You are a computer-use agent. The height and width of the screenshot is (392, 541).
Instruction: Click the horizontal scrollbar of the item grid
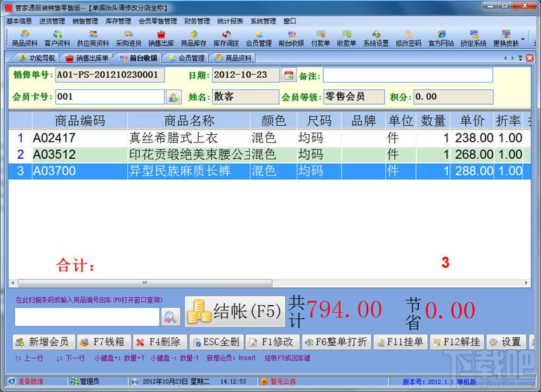(x=270, y=283)
